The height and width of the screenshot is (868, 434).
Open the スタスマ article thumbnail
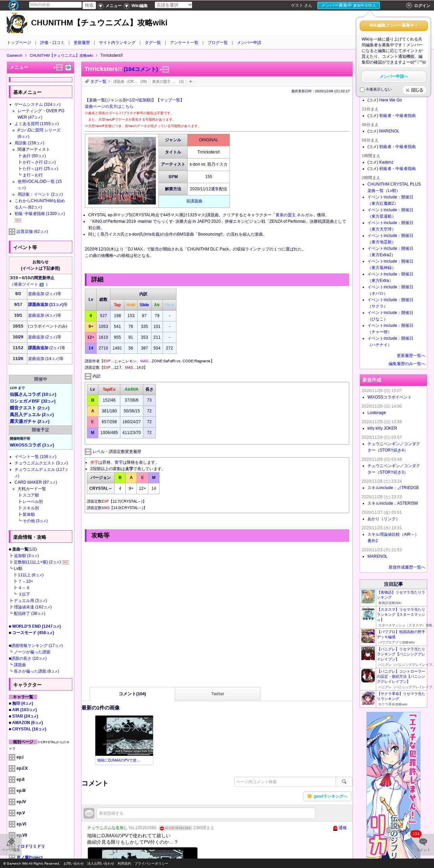[x=368, y=614]
